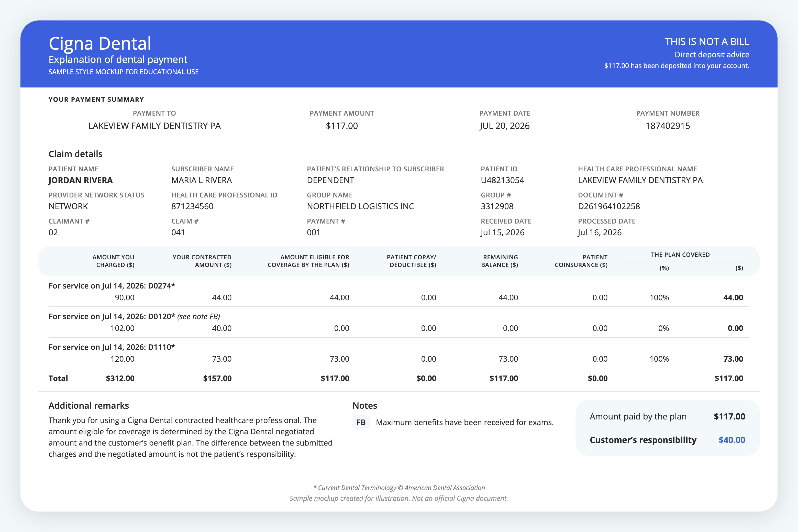The width and height of the screenshot is (798, 532).
Task: Click claimant number 02
Action: (53, 232)
